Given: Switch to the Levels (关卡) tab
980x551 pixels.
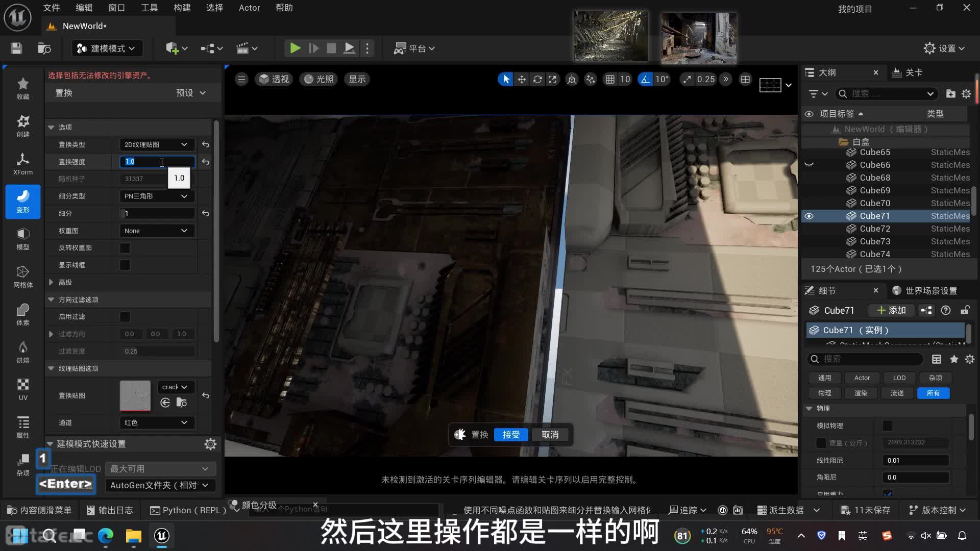Looking at the screenshot, I should click(x=907, y=72).
